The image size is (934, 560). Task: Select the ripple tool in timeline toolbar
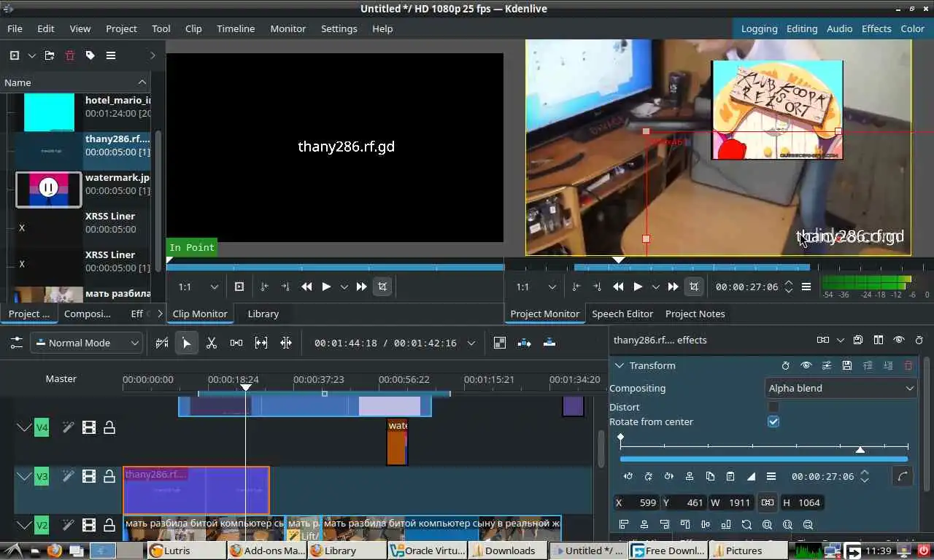tap(286, 343)
